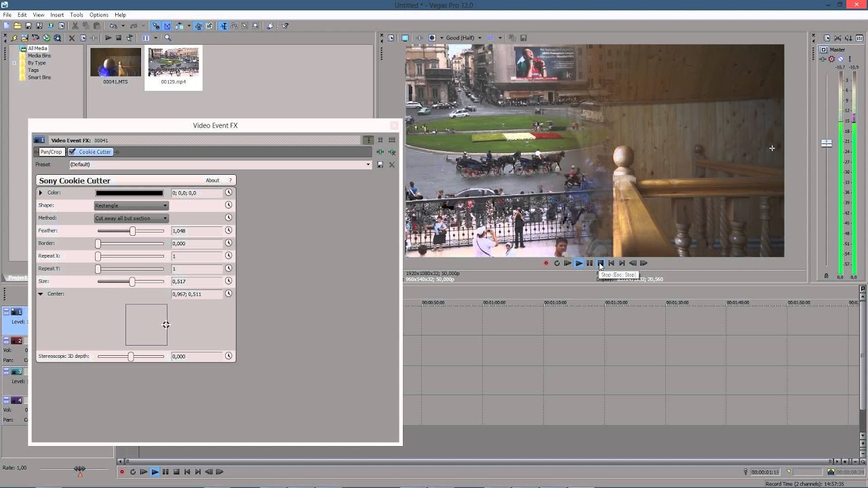Screen dimensions: 868x488
Task: Expand the Color parameter triangle
Action: click(41, 192)
